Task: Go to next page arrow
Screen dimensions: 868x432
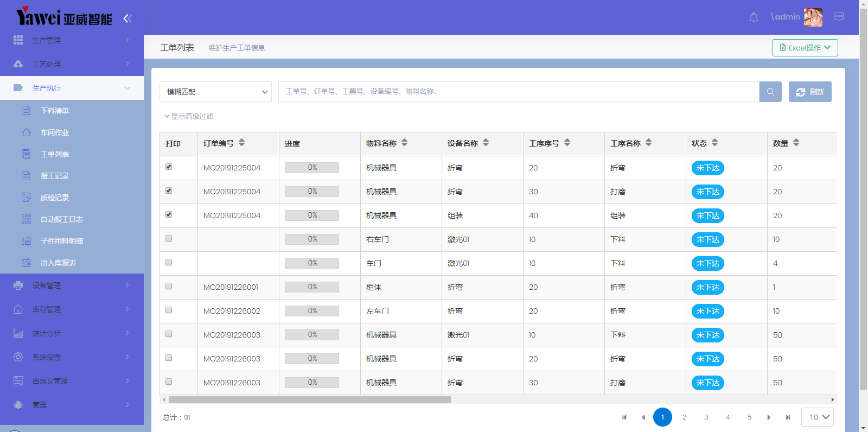Action: click(x=769, y=417)
